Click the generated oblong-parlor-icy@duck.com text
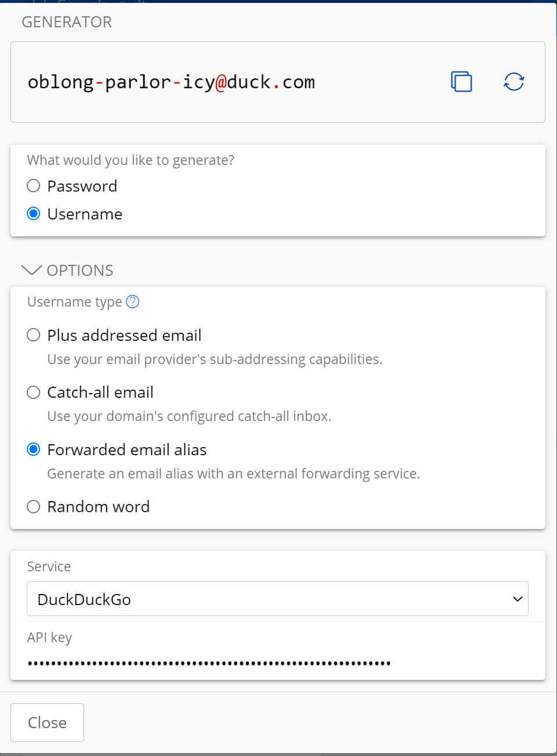 (171, 82)
